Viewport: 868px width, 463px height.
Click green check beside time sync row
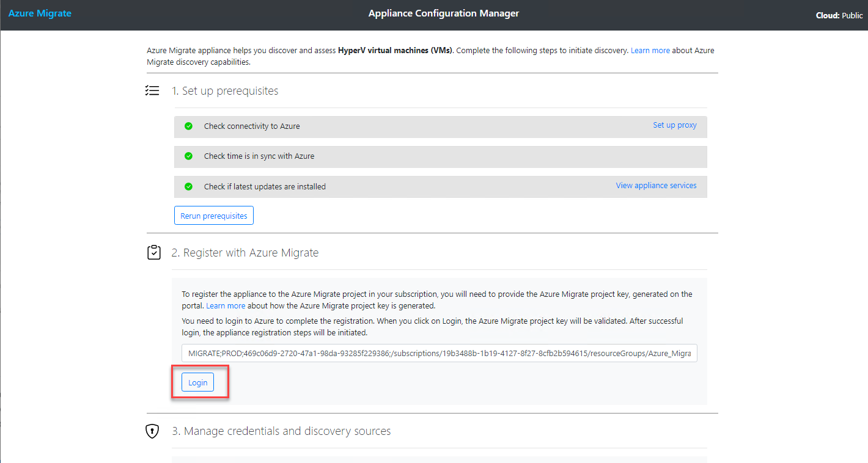pos(189,156)
